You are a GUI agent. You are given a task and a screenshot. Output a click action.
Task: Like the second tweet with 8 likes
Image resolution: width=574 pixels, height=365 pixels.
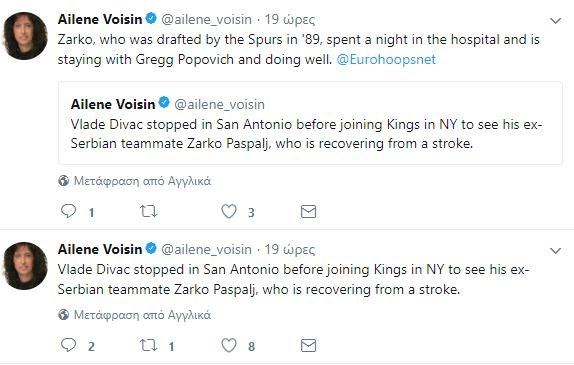coord(229,345)
